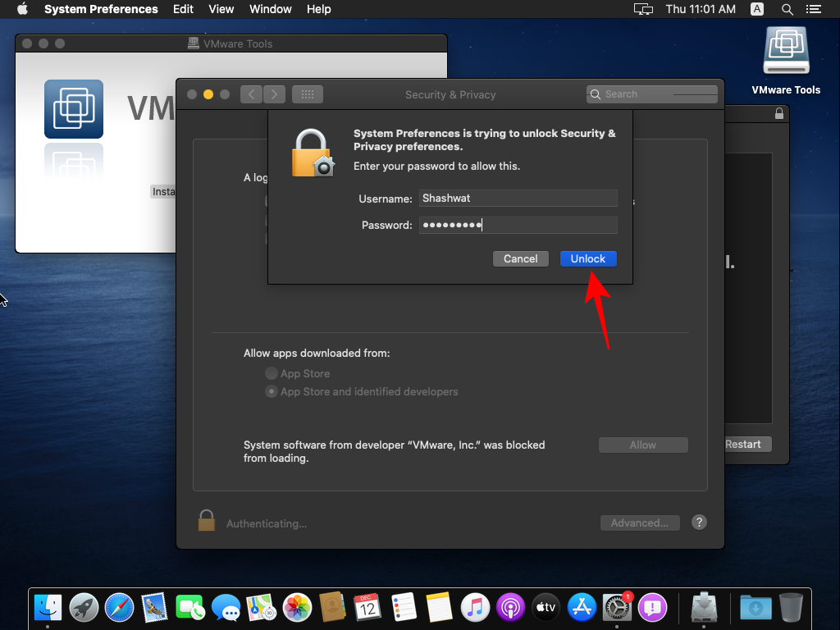The height and width of the screenshot is (630, 840).
Task: Open the Edit menu in System Preferences
Action: click(x=183, y=9)
